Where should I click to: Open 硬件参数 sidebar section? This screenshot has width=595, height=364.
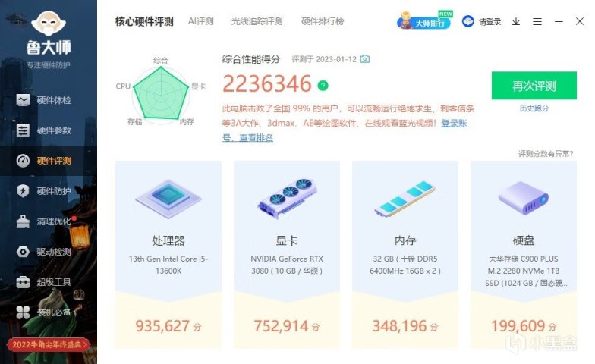[44, 130]
